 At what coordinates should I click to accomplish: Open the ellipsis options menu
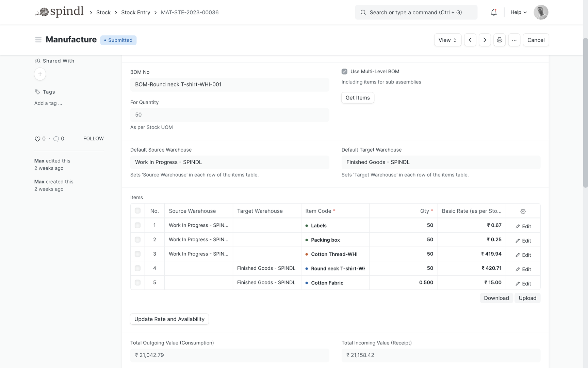[514, 40]
